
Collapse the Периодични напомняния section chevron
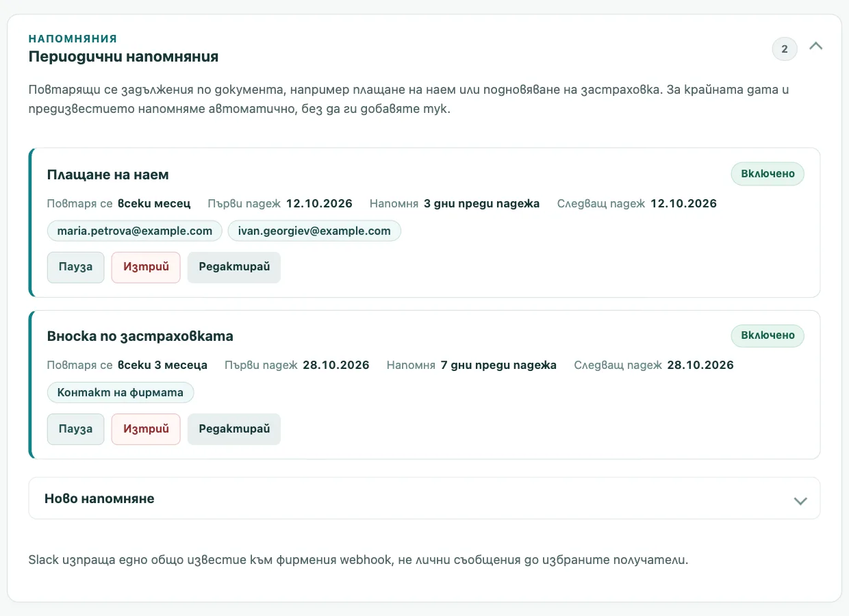815,47
